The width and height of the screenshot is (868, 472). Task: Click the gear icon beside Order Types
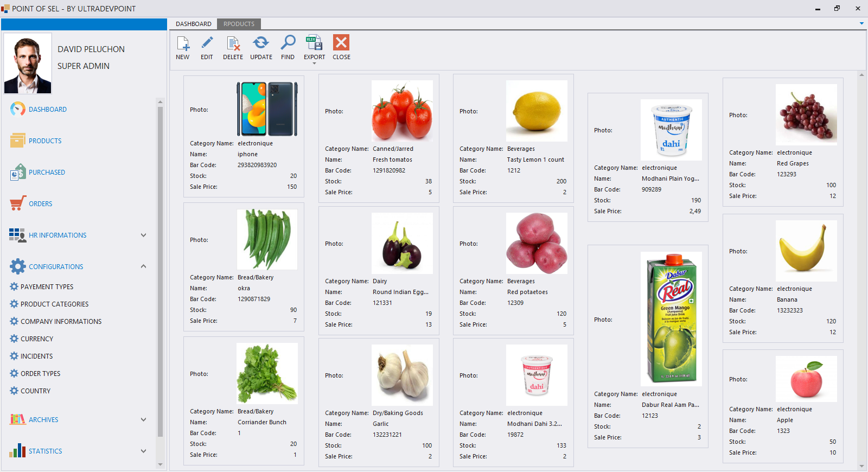(14, 373)
